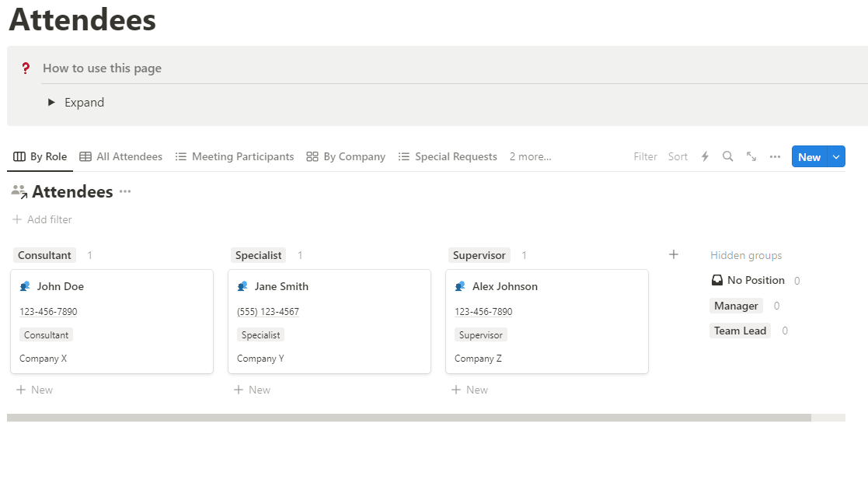Click the Add filter button

[x=43, y=219]
